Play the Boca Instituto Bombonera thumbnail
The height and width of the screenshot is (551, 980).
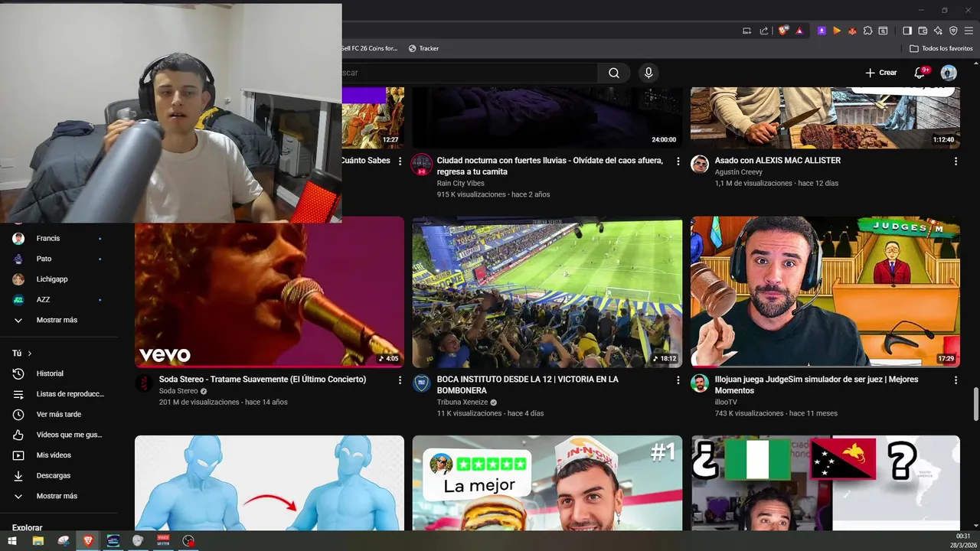coord(547,292)
